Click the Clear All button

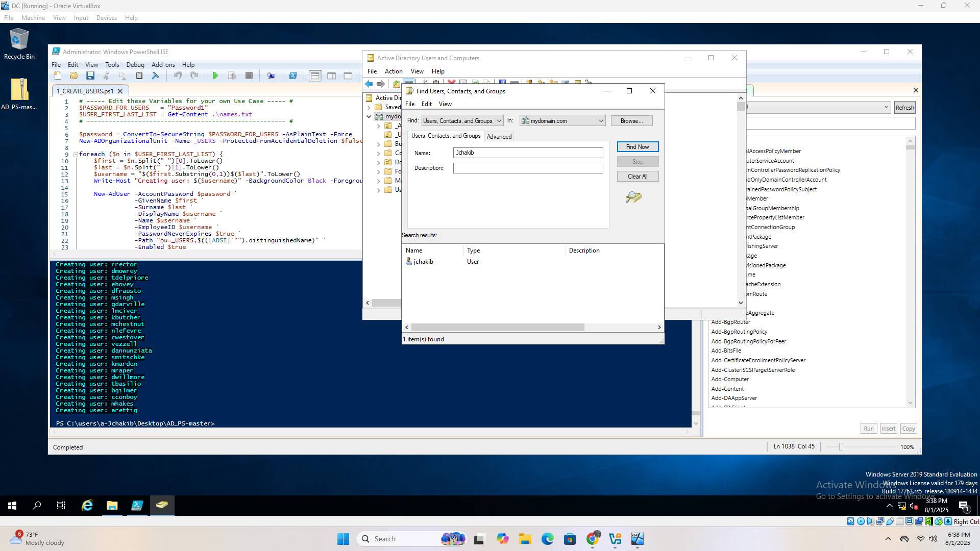[x=638, y=177]
